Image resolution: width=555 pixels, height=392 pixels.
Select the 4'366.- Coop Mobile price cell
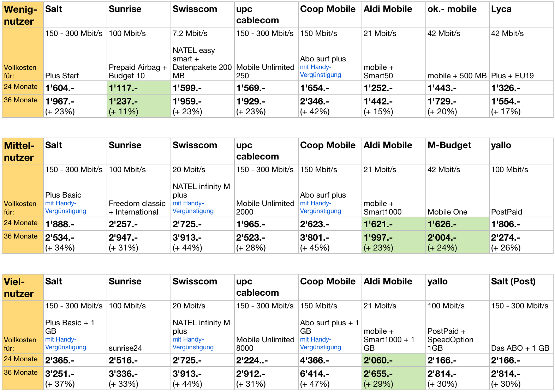click(330, 360)
